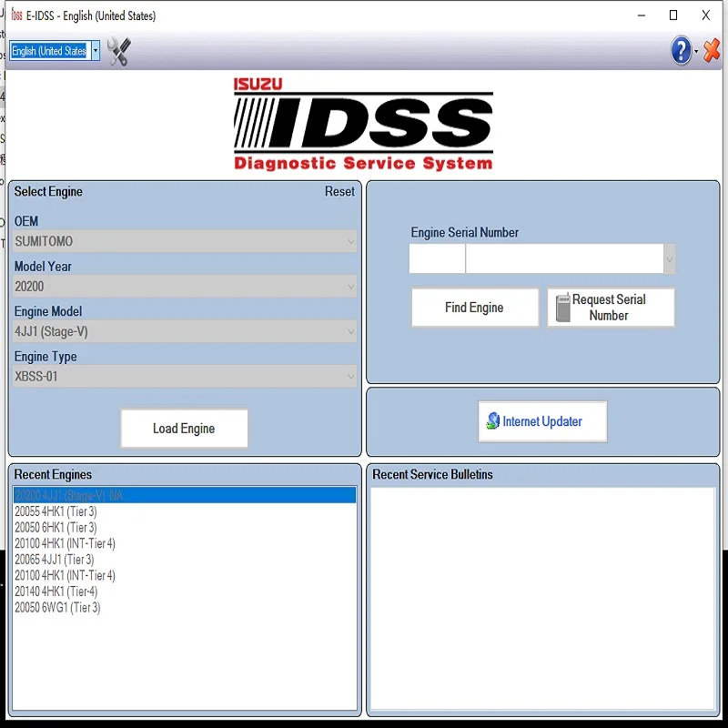Close the E-IDSS window

tap(706, 15)
